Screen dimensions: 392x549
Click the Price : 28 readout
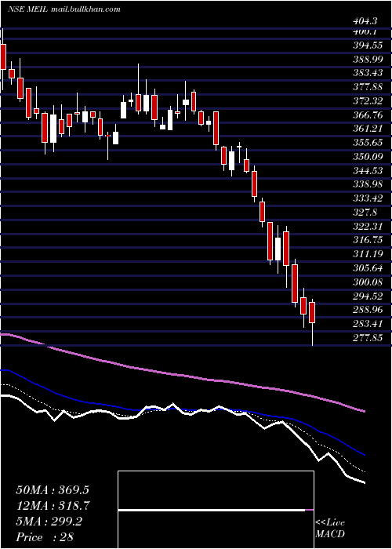[x=45, y=537]
